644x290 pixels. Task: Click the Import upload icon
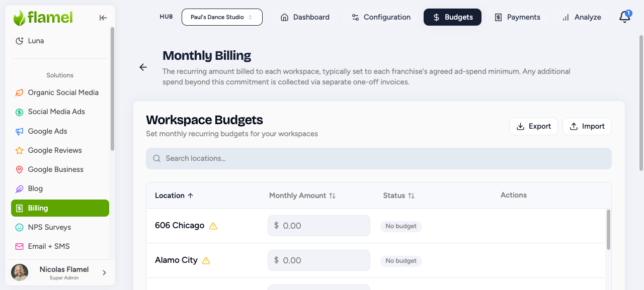click(574, 127)
